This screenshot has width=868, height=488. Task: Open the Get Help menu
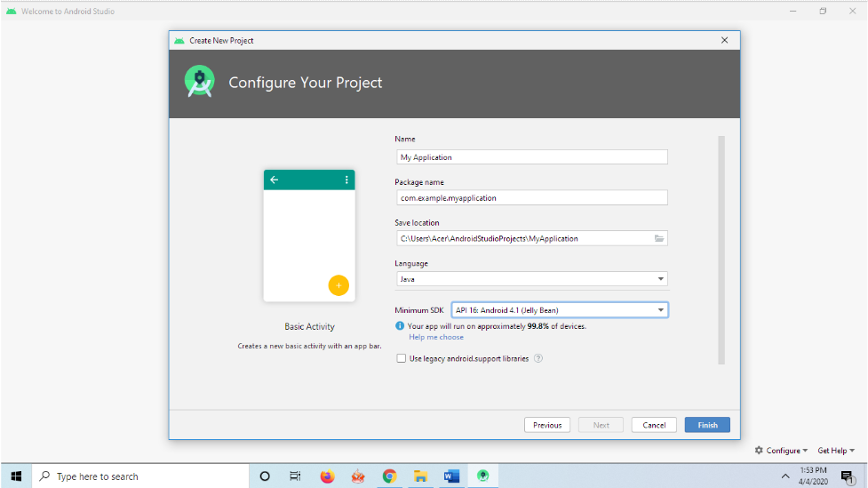836,451
